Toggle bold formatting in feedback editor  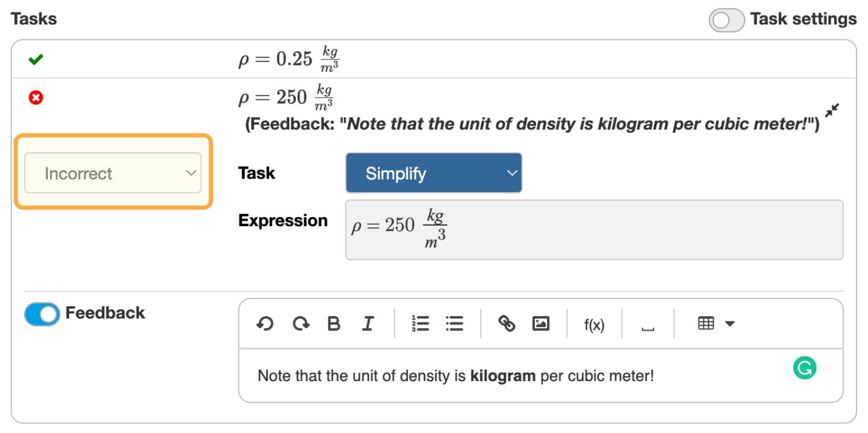[x=334, y=324]
